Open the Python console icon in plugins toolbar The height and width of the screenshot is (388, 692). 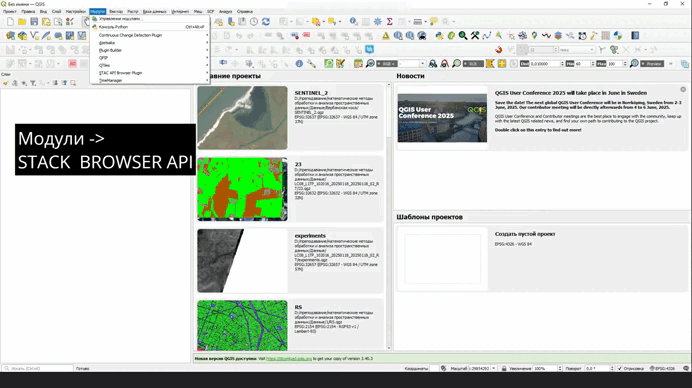pyautogui.click(x=439, y=36)
